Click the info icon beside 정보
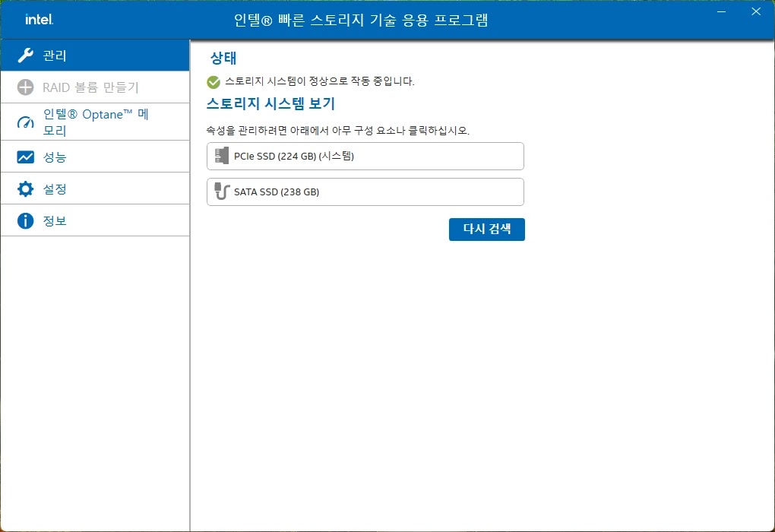 tap(25, 220)
